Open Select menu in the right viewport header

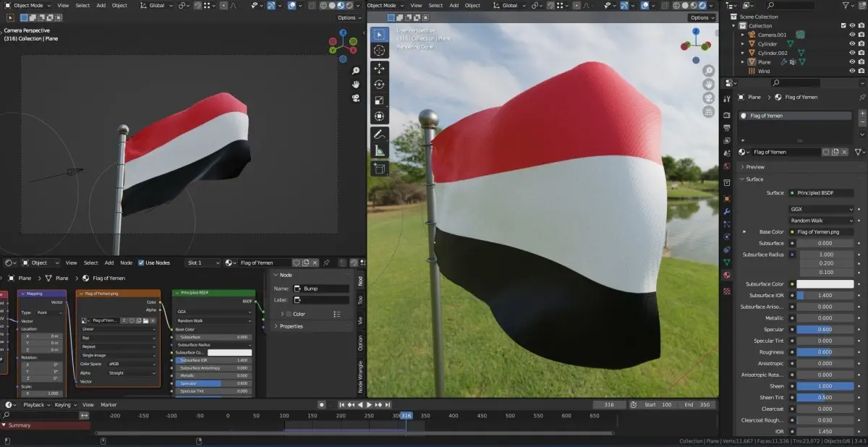[435, 5]
